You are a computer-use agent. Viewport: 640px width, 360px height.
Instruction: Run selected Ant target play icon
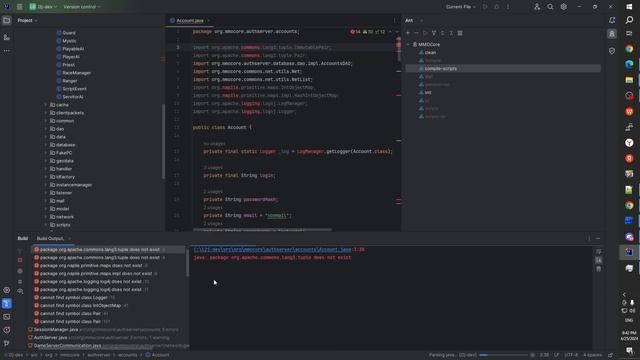(x=425, y=33)
